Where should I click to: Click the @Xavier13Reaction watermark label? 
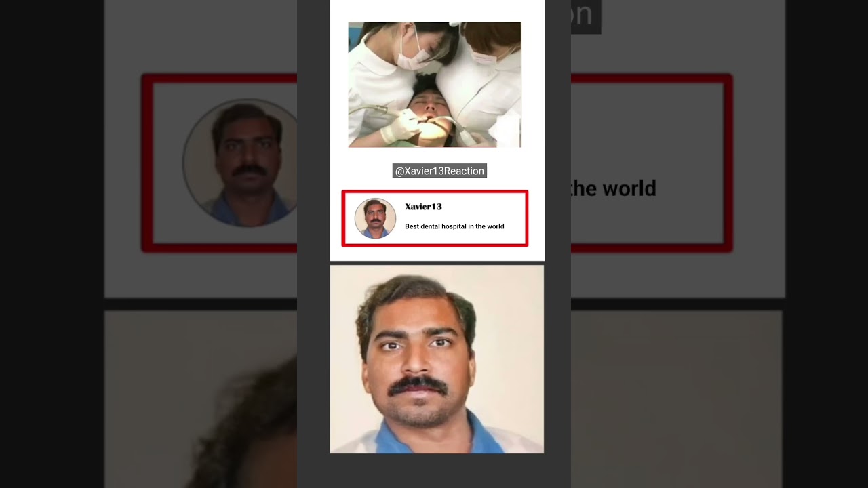[439, 171]
